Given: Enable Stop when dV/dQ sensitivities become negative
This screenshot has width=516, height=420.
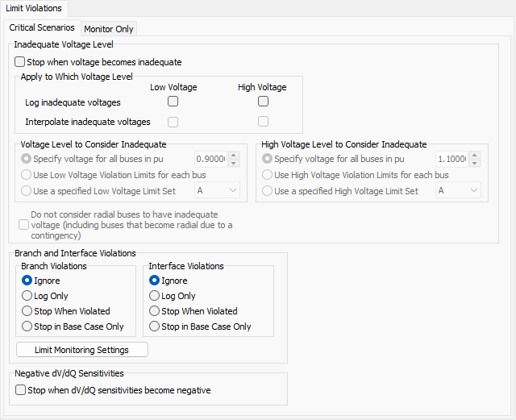Looking at the screenshot, I should 20,390.
